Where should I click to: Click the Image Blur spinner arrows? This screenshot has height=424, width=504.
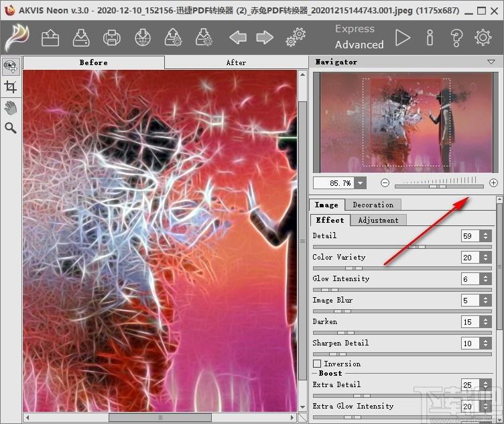pos(485,301)
